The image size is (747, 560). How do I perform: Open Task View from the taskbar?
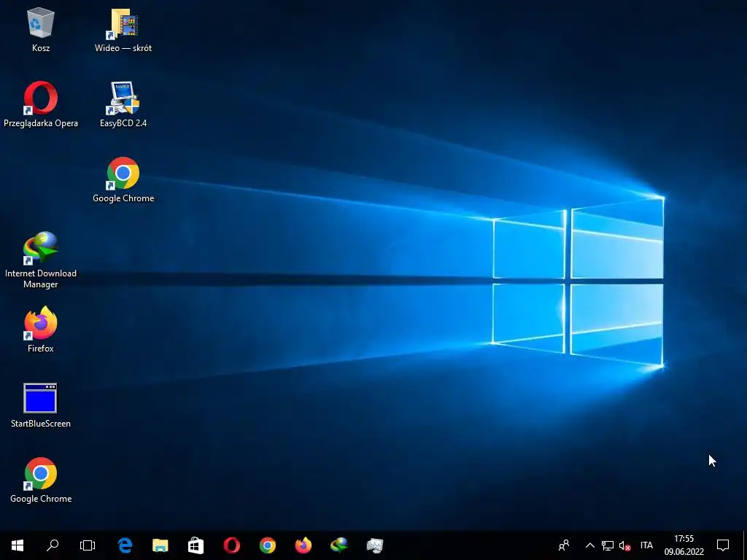(x=88, y=545)
